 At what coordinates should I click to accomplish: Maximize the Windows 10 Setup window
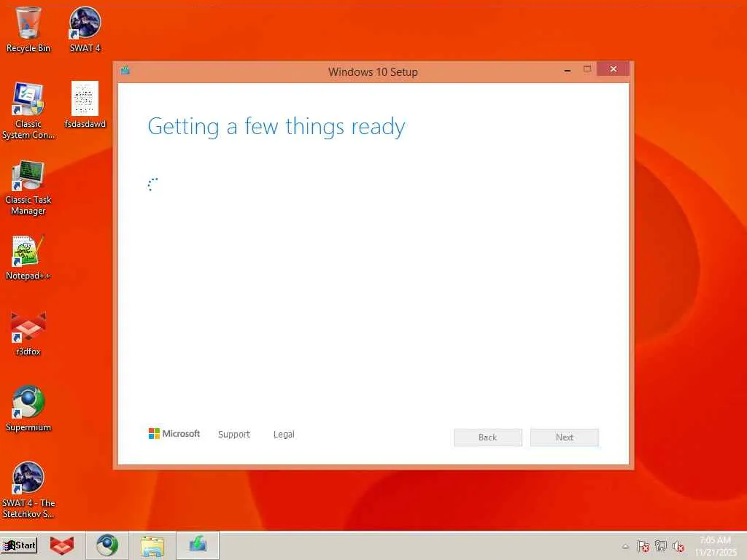click(587, 69)
